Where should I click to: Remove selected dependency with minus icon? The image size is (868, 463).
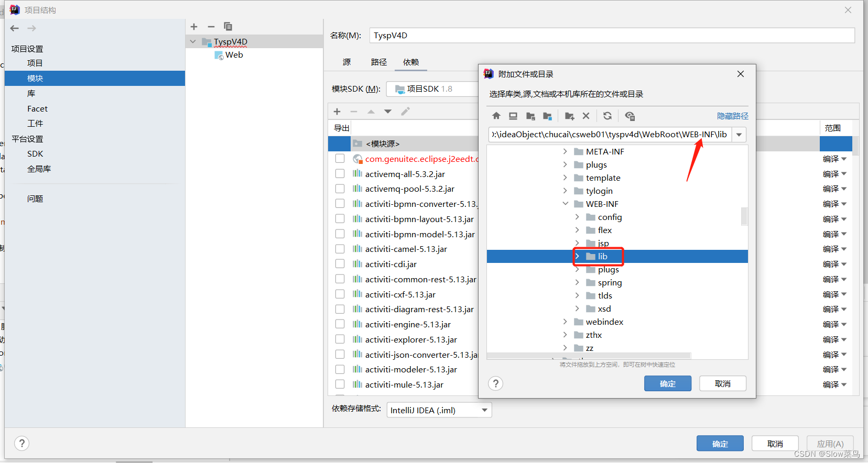click(354, 112)
